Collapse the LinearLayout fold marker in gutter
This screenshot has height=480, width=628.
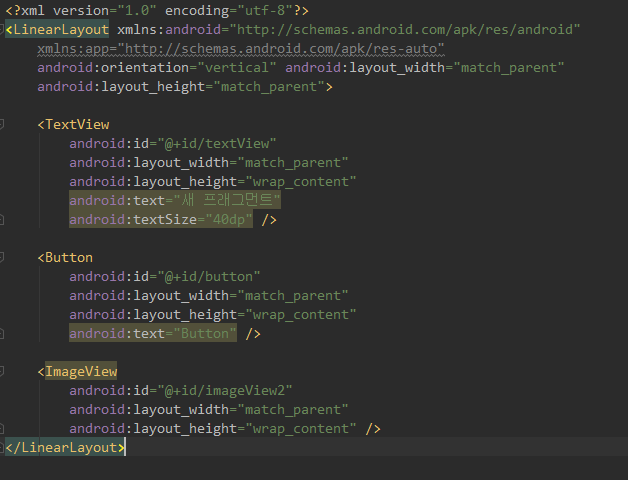[x=2, y=29]
